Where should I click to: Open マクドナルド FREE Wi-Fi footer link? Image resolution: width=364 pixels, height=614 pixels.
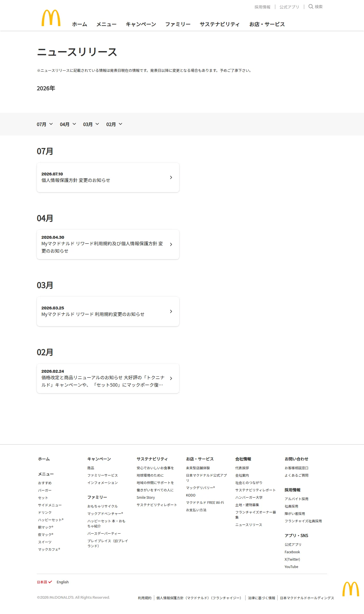(x=205, y=503)
